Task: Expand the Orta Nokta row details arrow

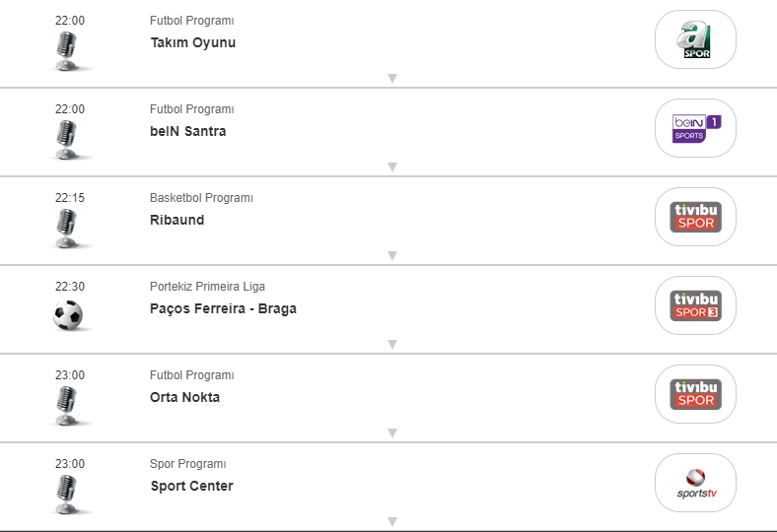Action: coord(391,433)
